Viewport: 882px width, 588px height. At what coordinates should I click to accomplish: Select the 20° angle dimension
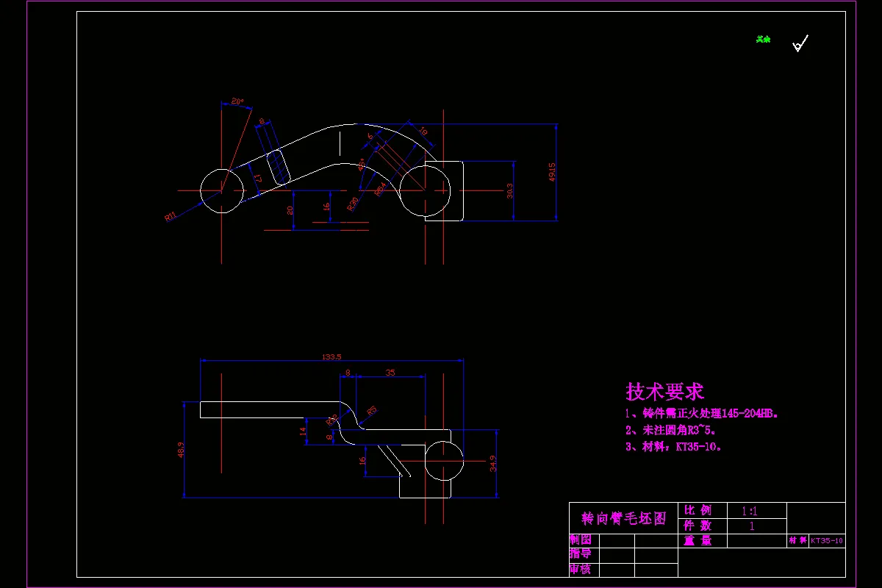click(x=237, y=101)
